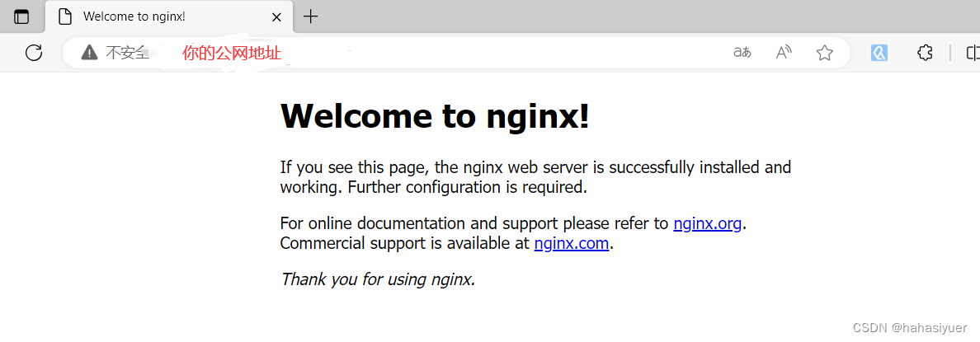Open the nginx.com link
The width and height of the screenshot is (980, 342).
click(571, 243)
